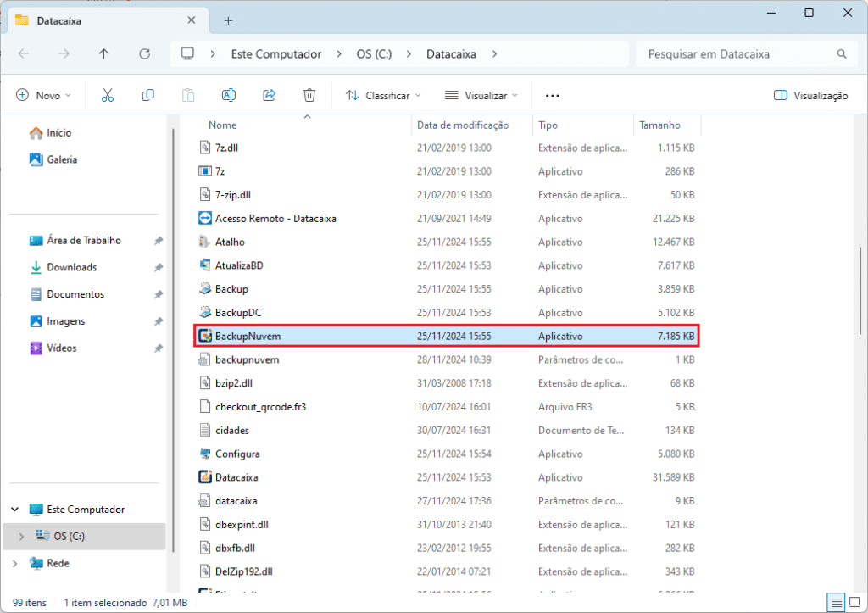The height and width of the screenshot is (613, 868).
Task: Open the Visualizar layout dropdown
Action: tap(481, 95)
